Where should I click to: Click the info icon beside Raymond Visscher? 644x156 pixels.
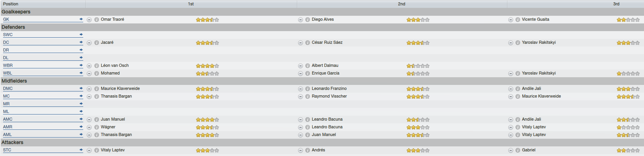point(308,96)
